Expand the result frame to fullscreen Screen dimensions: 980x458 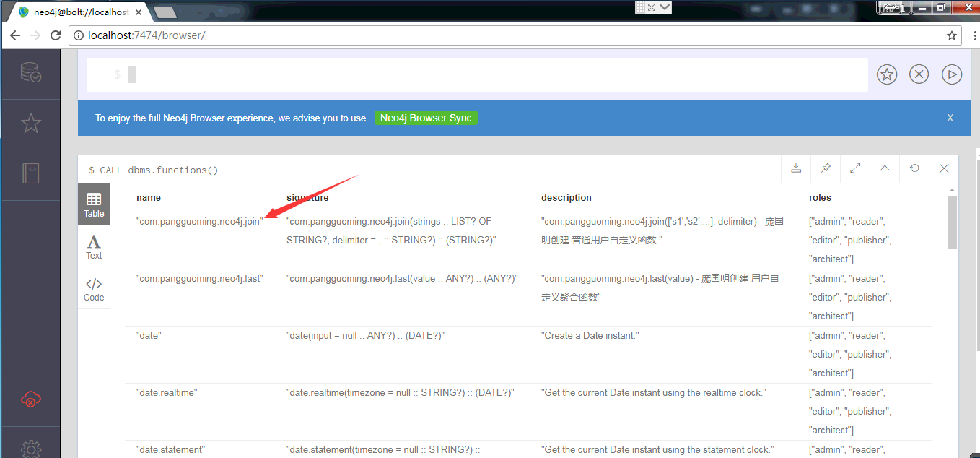point(855,168)
